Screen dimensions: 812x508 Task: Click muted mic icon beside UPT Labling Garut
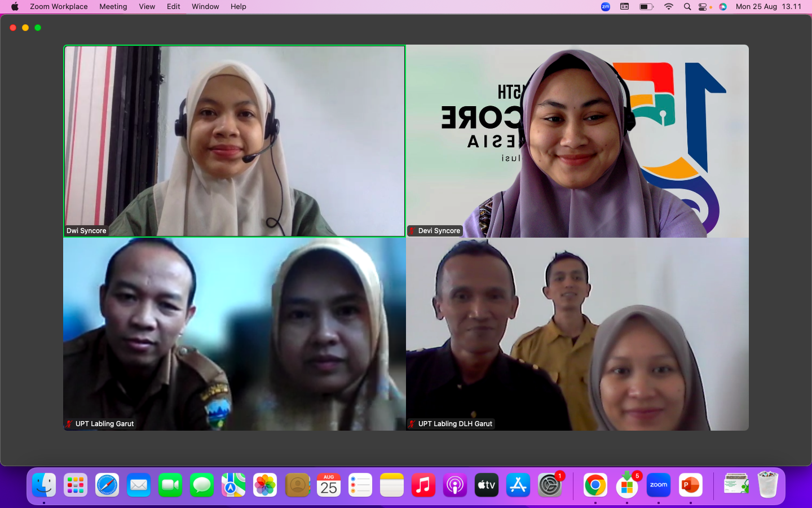point(69,424)
